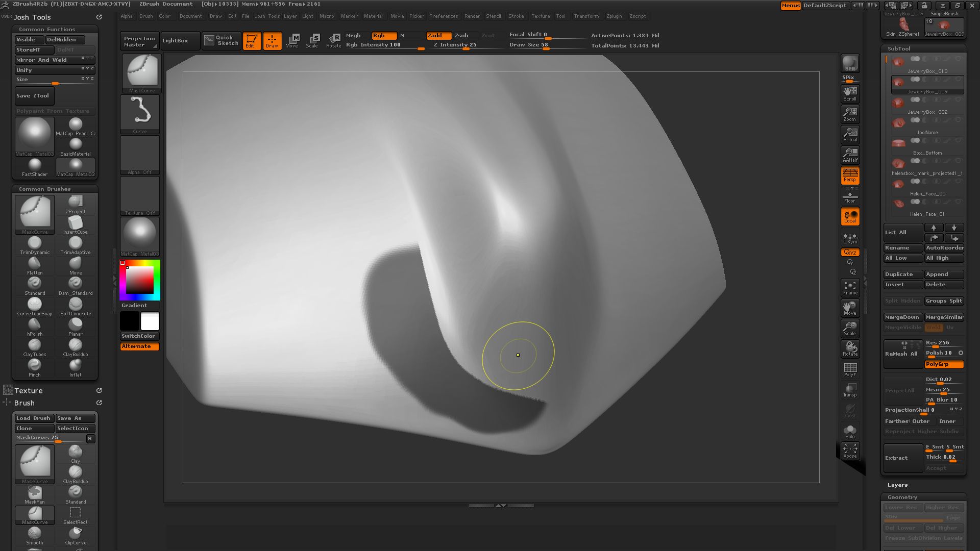The width and height of the screenshot is (980, 551).
Task: Expand the Texture palette
Action: pyautogui.click(x=29, y=391)
